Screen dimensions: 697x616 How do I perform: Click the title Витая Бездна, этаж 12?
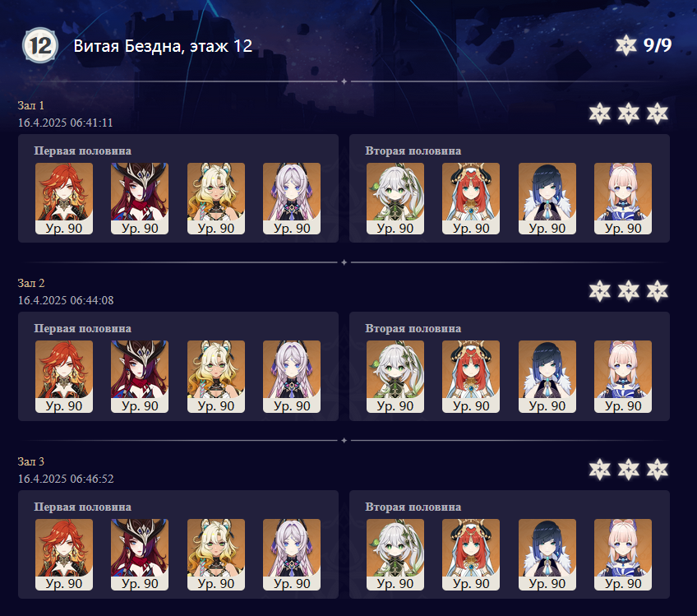click(163, 46)
